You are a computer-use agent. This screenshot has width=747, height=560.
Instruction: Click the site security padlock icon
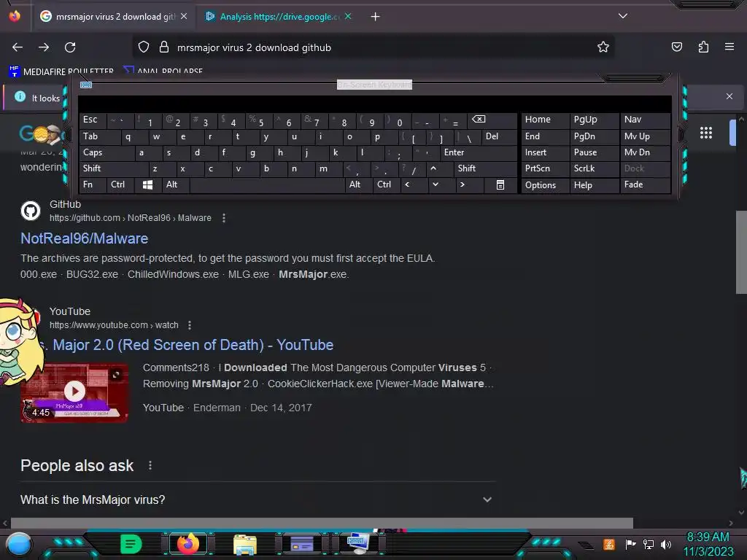pyautogui.click(x=164, y=47)
